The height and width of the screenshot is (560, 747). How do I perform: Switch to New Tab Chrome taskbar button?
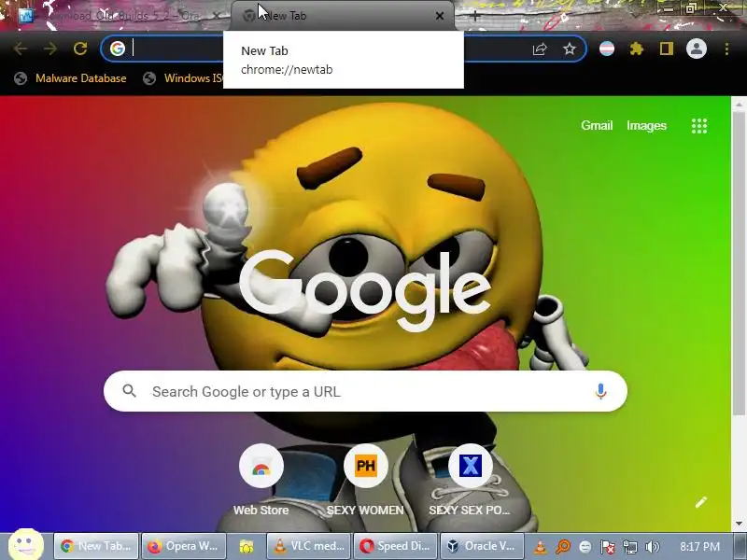96,546
